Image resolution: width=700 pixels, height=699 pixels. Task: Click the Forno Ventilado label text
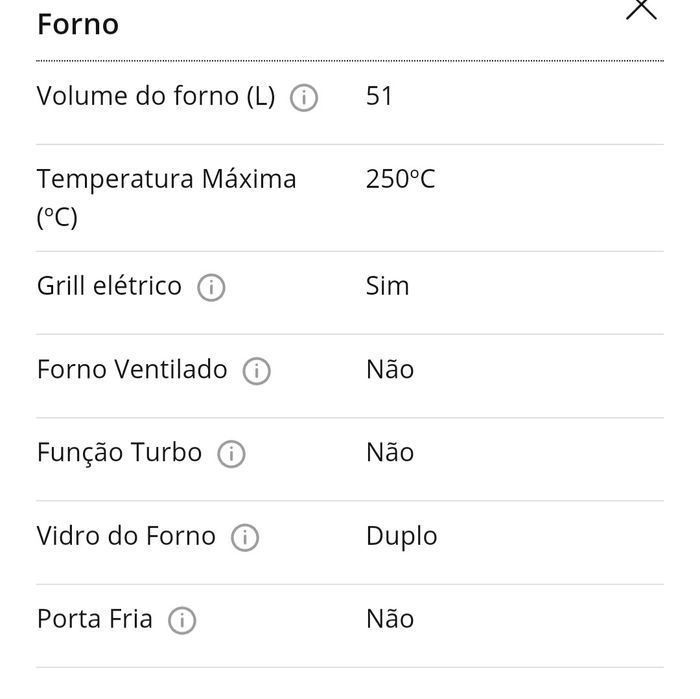[132, 369]
